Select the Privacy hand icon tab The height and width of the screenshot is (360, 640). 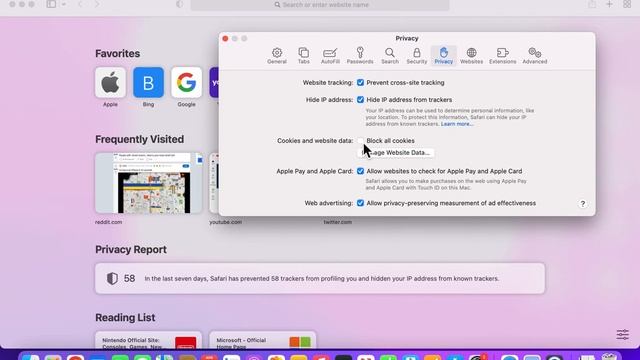pos(443,56)
